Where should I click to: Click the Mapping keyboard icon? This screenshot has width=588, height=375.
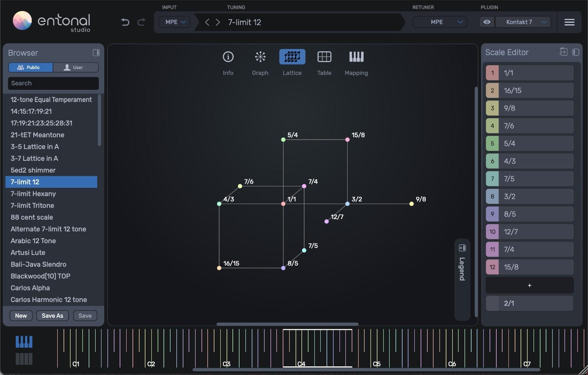pos(356,56)
